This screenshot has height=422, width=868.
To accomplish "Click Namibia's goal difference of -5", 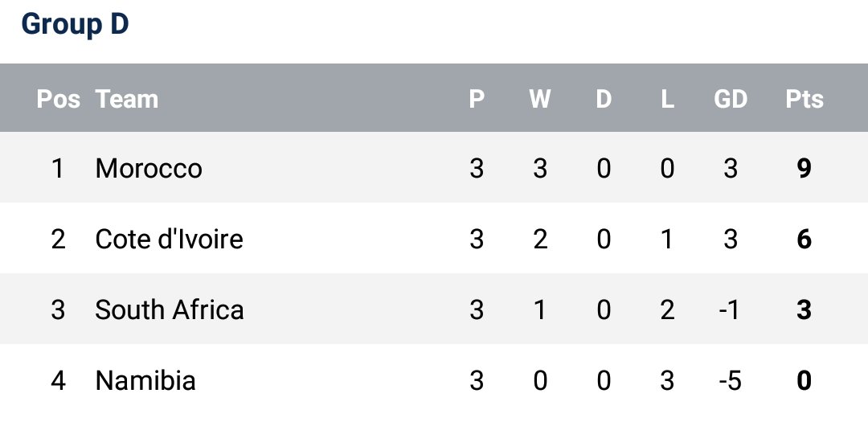I will (728, 380).
